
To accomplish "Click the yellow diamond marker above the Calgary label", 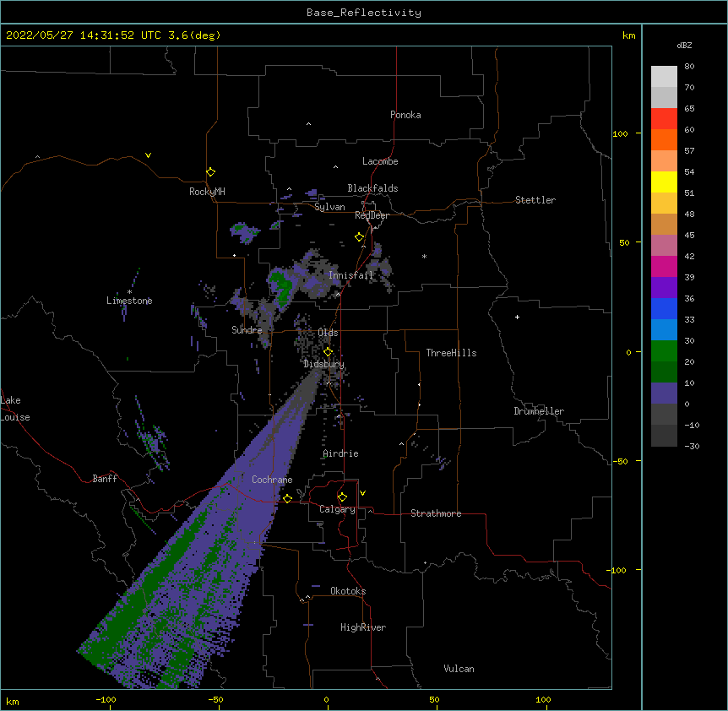I will point(342,497).
